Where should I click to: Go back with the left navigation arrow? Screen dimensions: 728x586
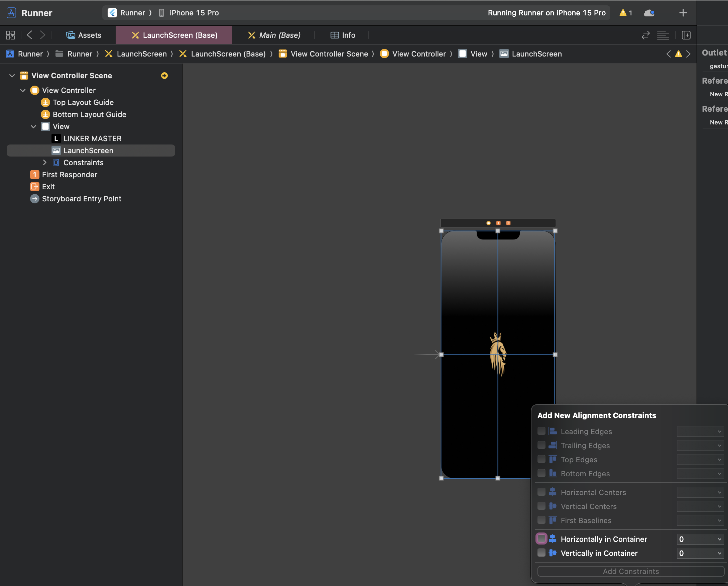[30, 35]
